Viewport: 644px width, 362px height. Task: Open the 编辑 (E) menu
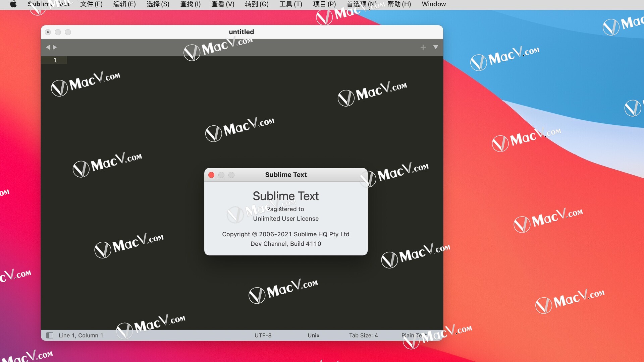pyautogui.click(x=124, y=4)
